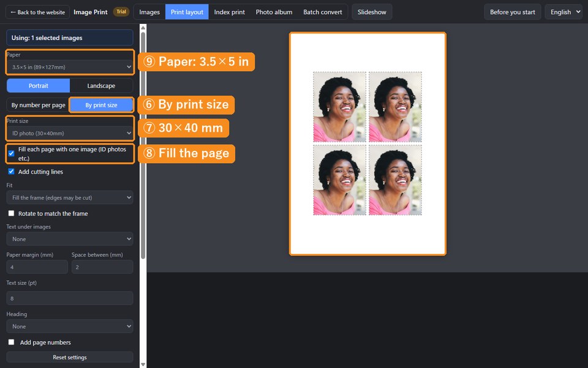Viewport: 588px width, 368px height.
Task: Click the Reset settings button
Action: (x=70, y=357)
